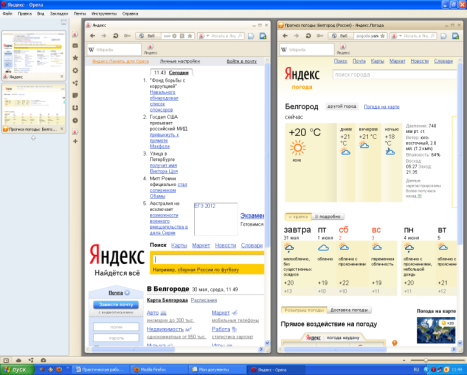The height and width of the screenshot is (375, 467).
Task: Click the Веб badge in left address bar
Action: coord(148,36)
